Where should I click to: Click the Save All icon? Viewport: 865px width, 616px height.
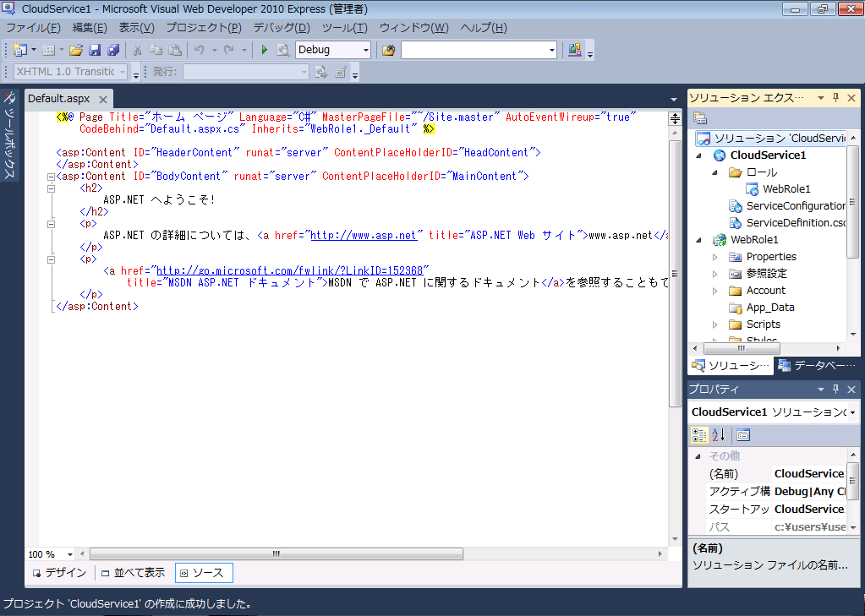tap(113, 50)
